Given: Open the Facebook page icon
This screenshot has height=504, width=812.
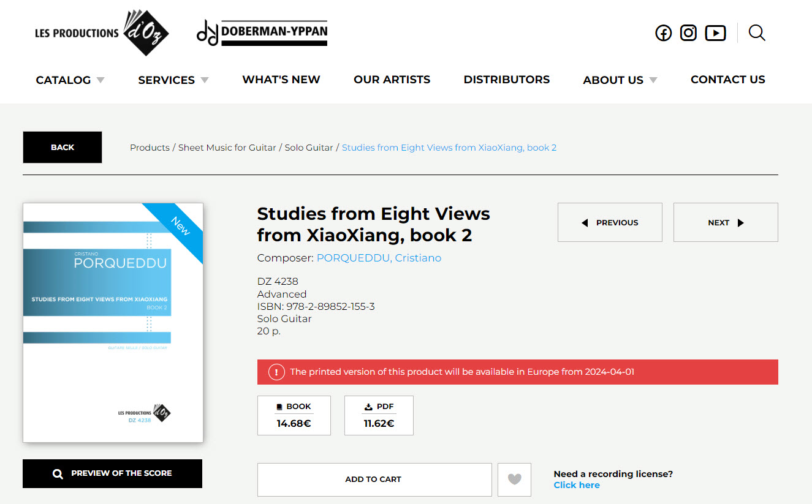Looking at the screenshot, I should tap(664, 33).
